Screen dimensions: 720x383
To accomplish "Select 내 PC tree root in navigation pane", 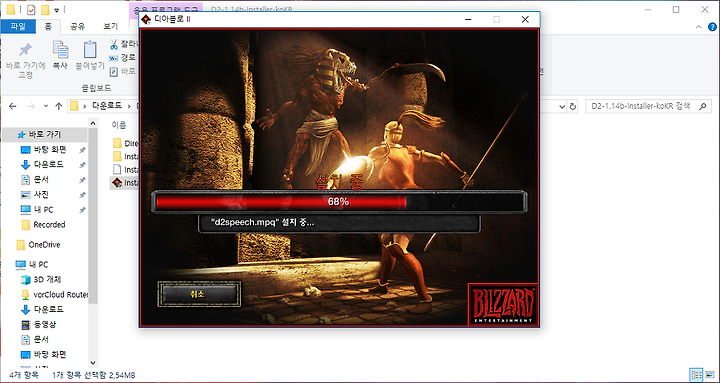I will (x=38, y=265).
